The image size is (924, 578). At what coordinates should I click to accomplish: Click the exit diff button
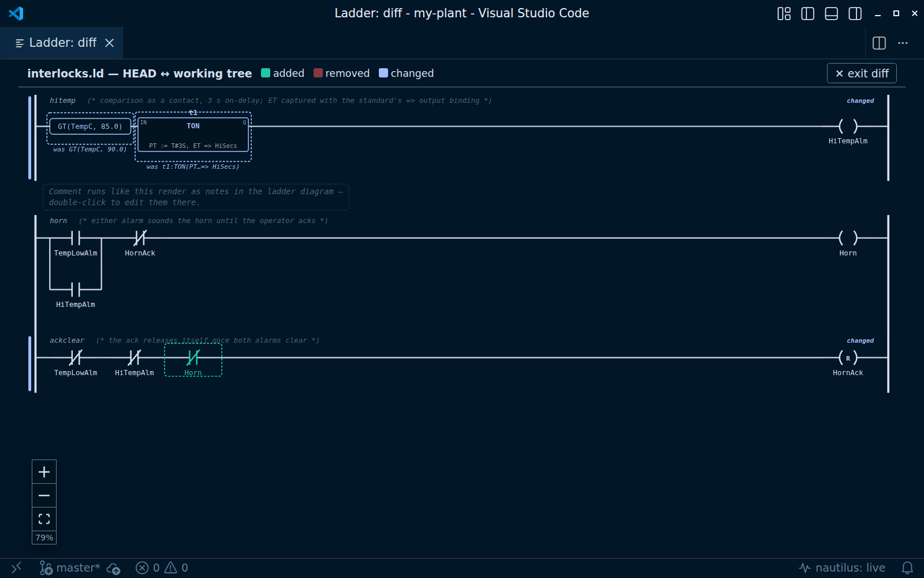[x=862, y=73]
